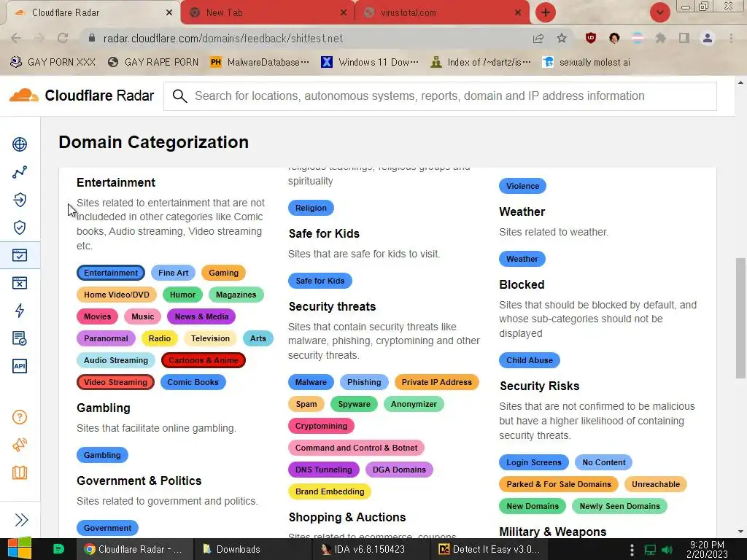Open the API sidebar icon
Screen dimensions: 747x560
pyautogui.click(x=20, y=366)
